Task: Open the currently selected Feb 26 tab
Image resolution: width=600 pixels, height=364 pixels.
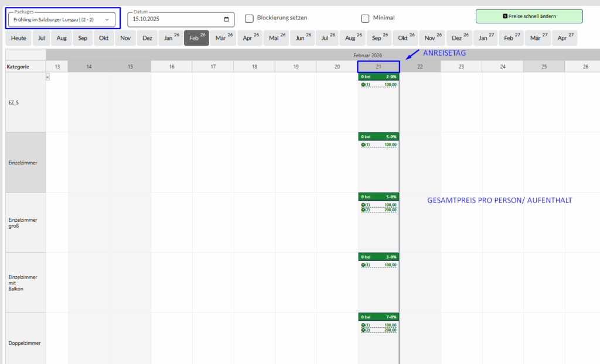Action: coord(196,38)
